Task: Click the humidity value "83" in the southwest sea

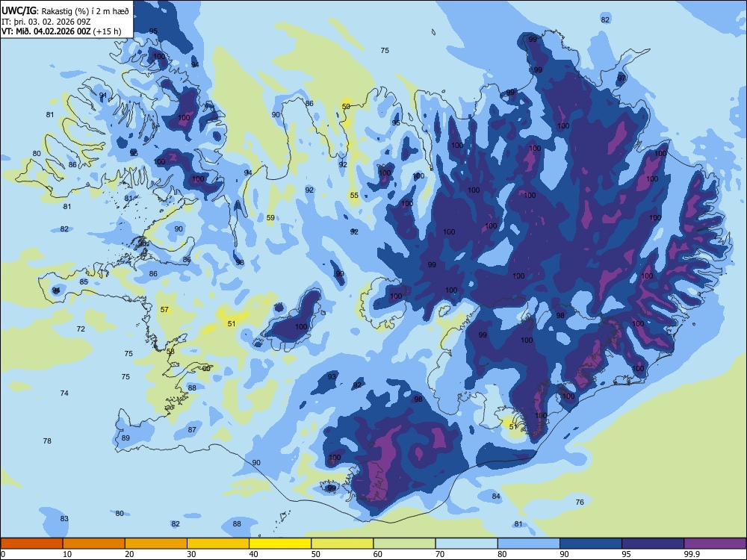Action: click(x=64, y=519)
